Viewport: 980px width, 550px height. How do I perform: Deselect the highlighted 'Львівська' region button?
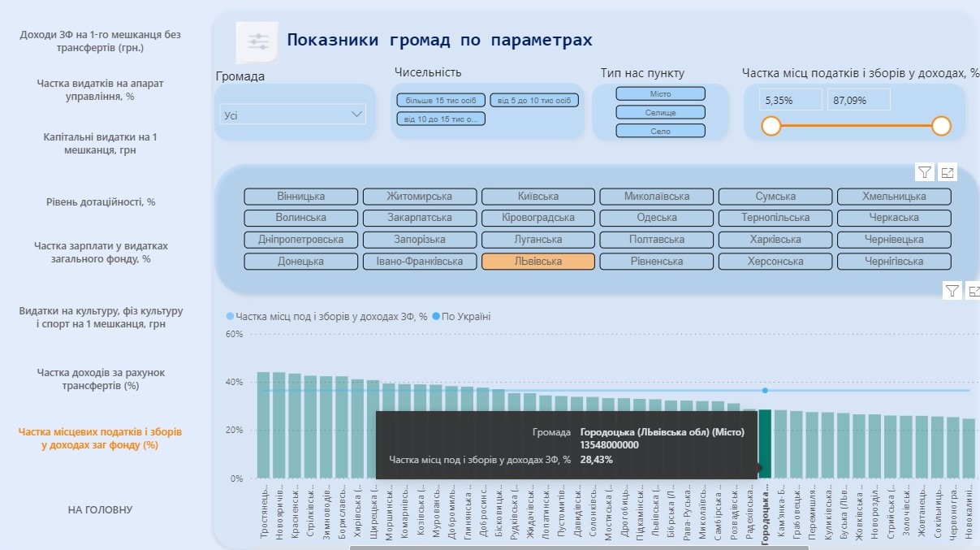click(538, 262)
